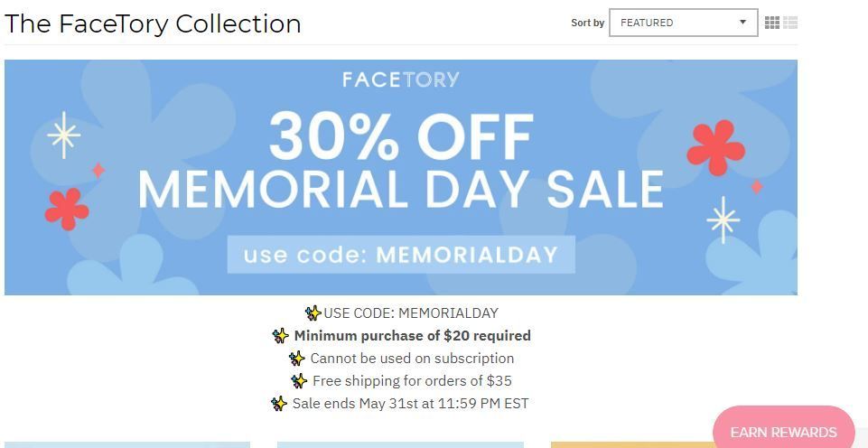The height and width of the screenshot is (448, 868).
Task: Click sparkle icon beside 'Minimum purchase' line
Action: click(281, 336)
